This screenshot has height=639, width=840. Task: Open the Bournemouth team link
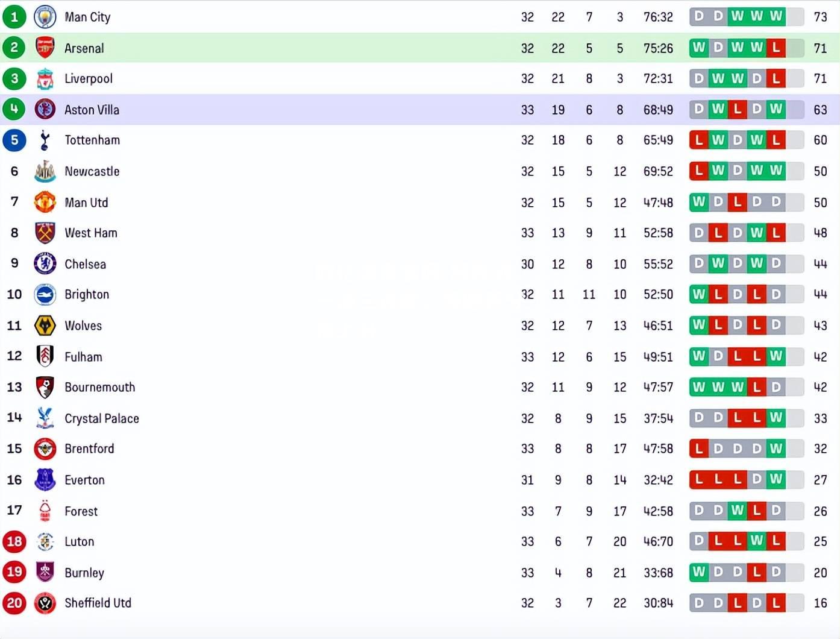coord(100,387)
